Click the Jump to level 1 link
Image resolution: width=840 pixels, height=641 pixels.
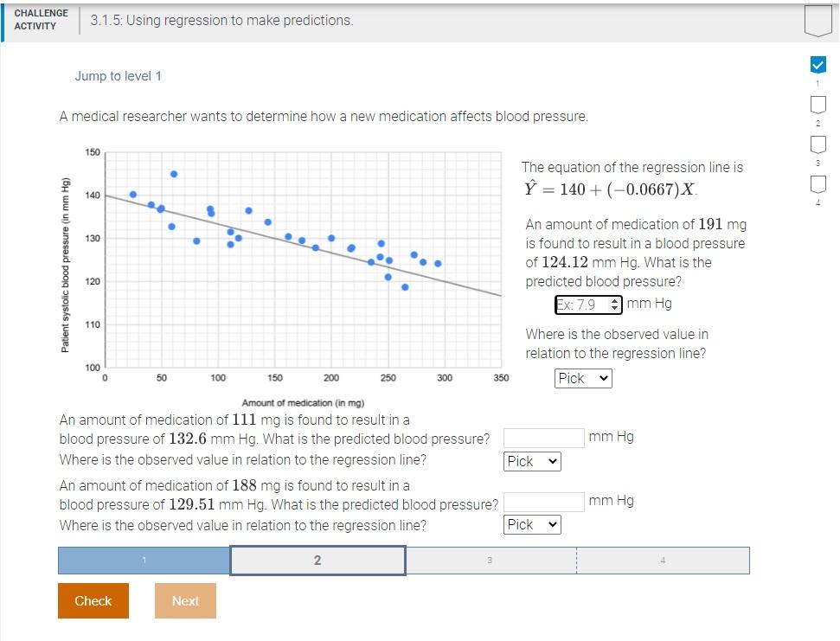point(119,76)
